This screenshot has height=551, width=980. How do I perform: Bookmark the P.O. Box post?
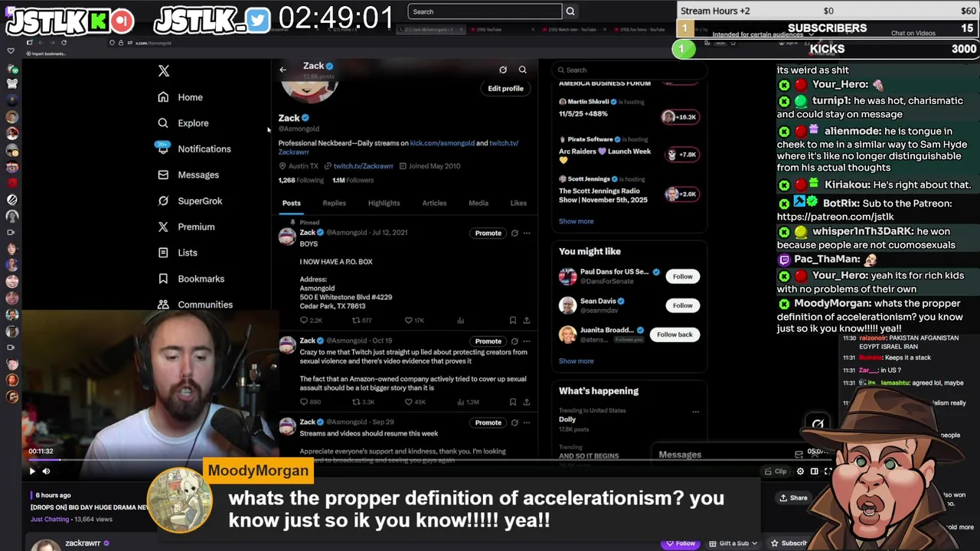[512, 321]
